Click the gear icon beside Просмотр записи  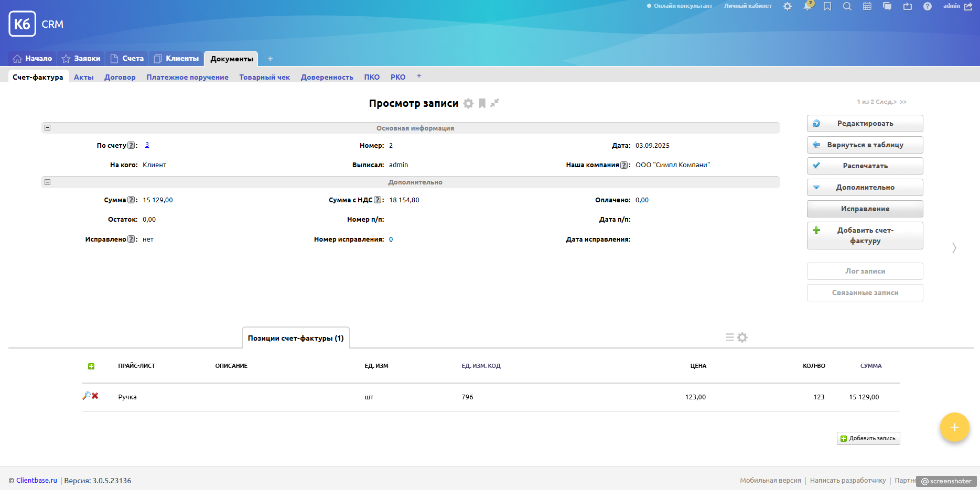(468, 104)
